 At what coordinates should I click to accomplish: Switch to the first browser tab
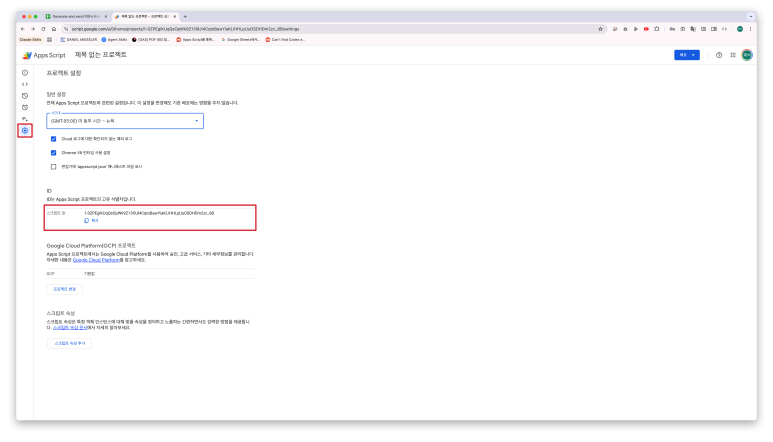click(x=75, y=17)
